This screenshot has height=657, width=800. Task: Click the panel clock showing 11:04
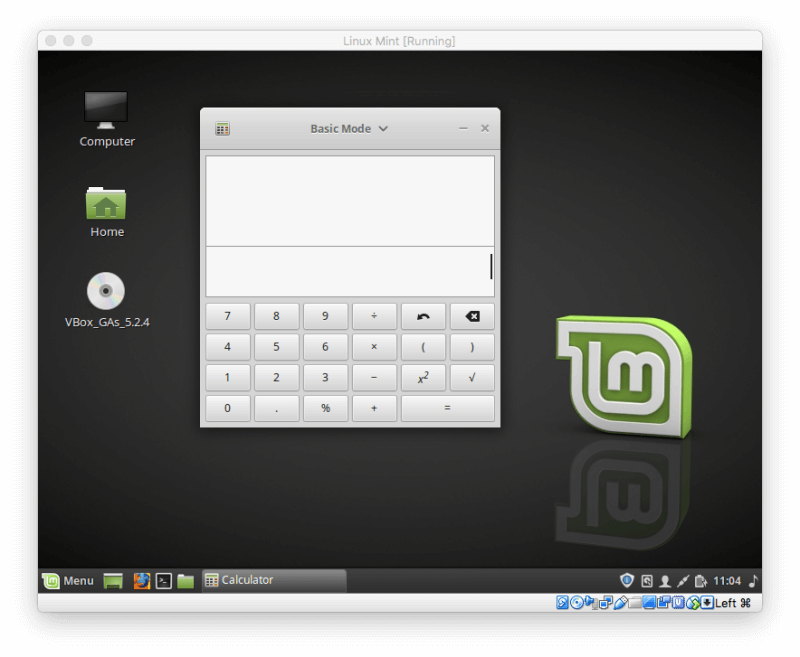pos(727,581)
